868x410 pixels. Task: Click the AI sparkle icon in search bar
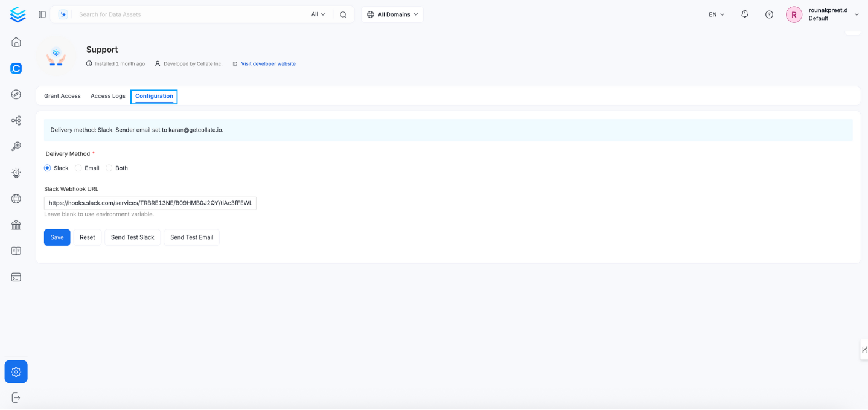(x=63, y=14)
